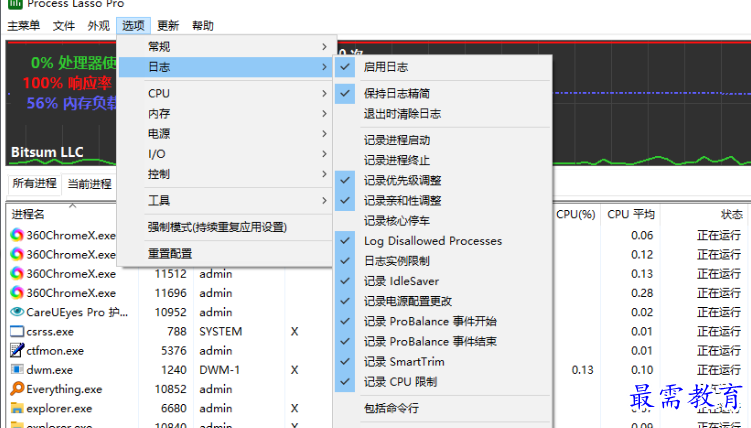751x428 pixels.
Task: Sort by 状态 column header
Action: (x=731, y=214)
